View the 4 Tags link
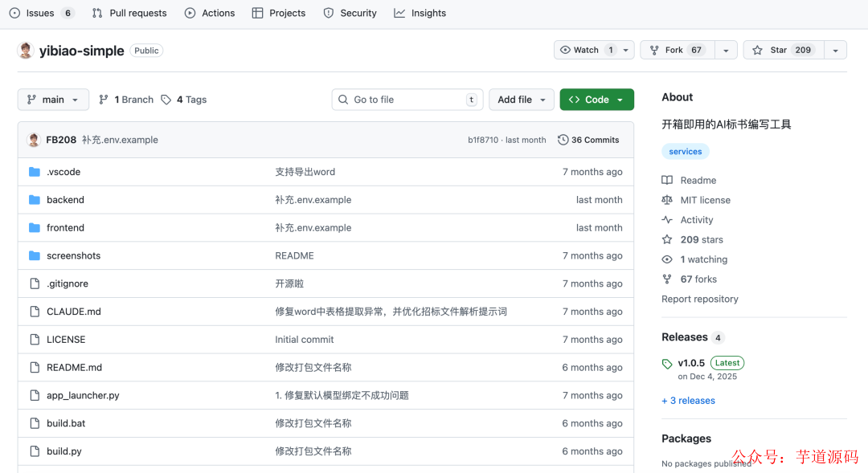This screenshot has width=868, height=473. pyautogui.click(x=184, y=100)
